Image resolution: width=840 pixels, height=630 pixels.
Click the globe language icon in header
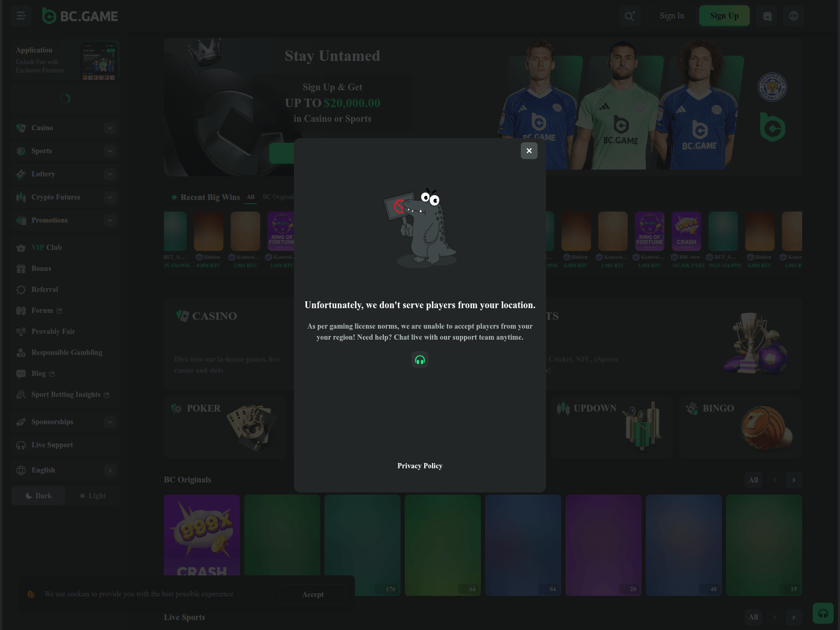794,16
